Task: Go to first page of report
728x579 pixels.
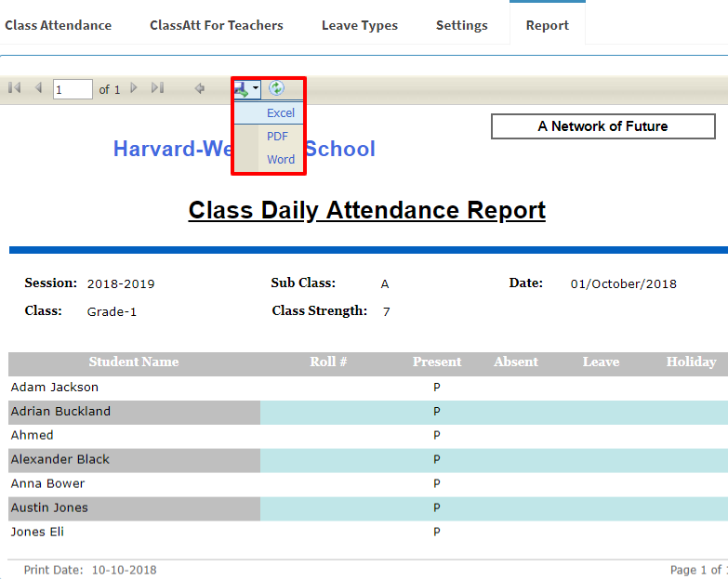Action: point(14,87)
